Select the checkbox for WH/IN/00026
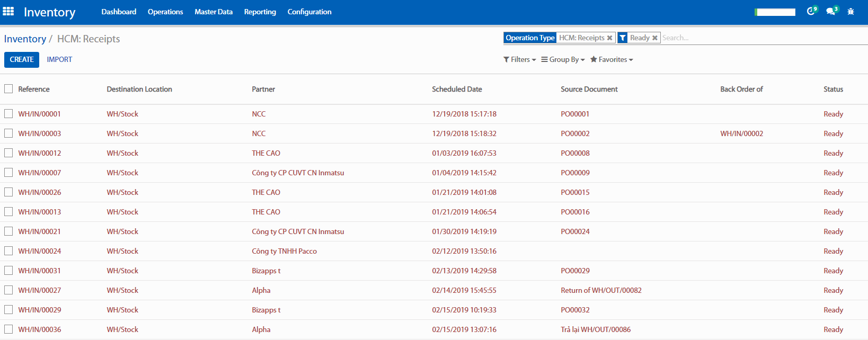 tap(8, 192)
